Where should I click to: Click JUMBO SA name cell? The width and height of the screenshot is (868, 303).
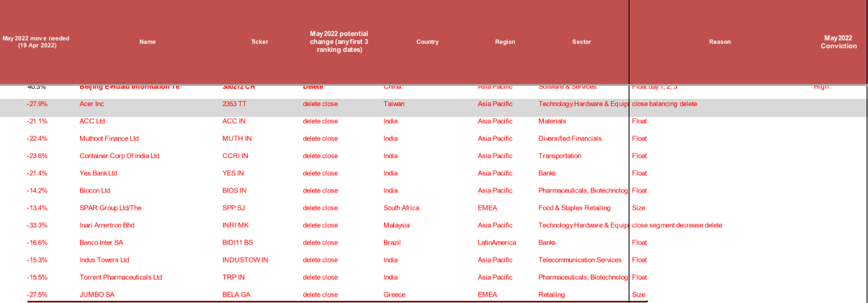(x=97, y=294)
